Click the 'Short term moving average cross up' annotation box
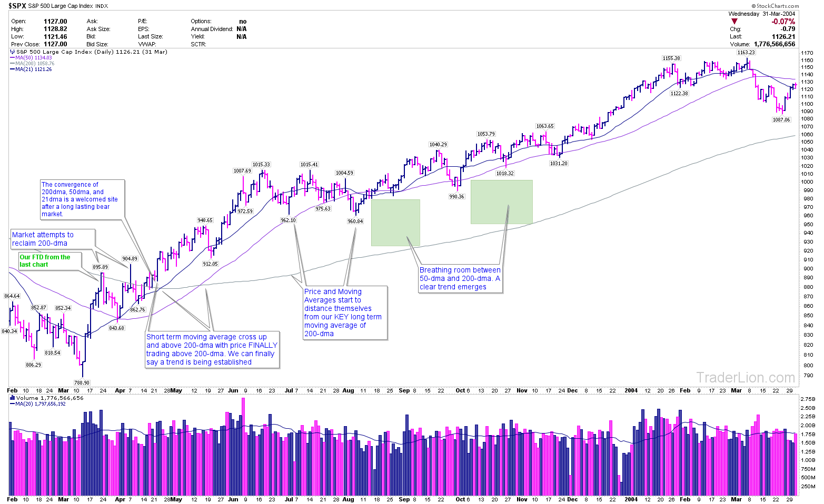Screen dimensions: 824x504 tap(212, 349)
